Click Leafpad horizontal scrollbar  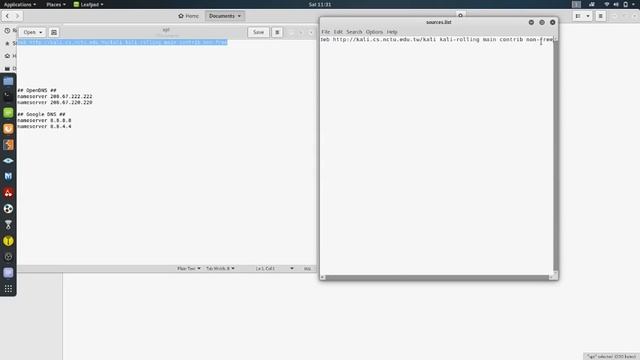point(437,277)
